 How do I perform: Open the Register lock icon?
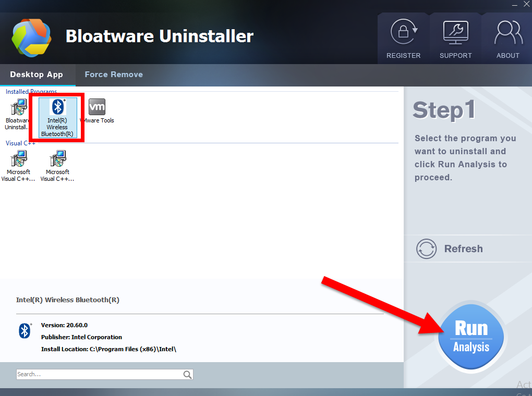click(403, 32)
